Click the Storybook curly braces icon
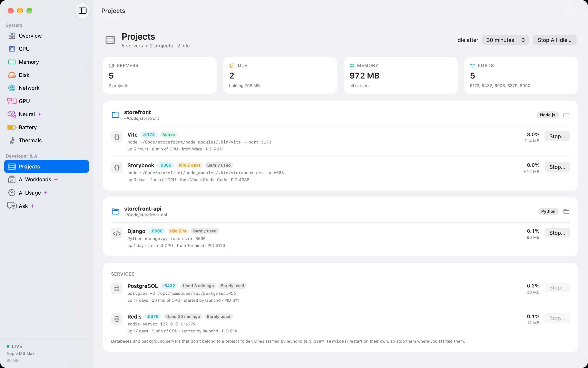This screenshot has width=588, height=368. [x=117, y=168]
